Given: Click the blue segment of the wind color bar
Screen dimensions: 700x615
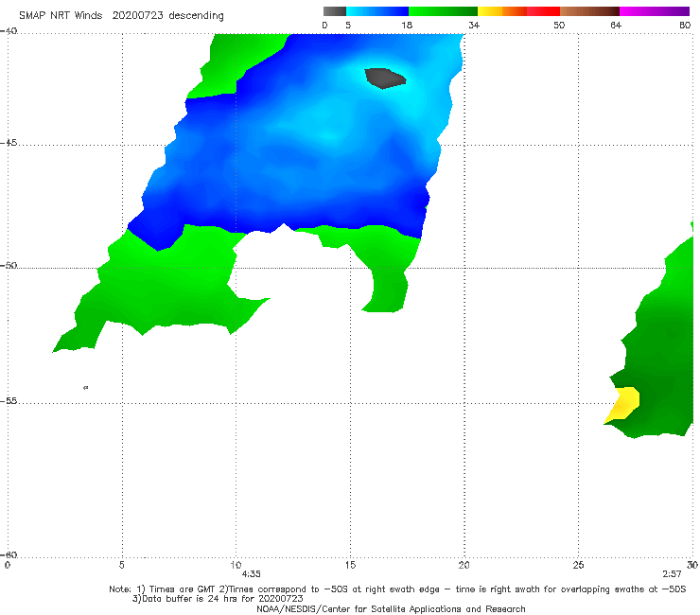Looking at the screenshot, I should coord(377,11).
